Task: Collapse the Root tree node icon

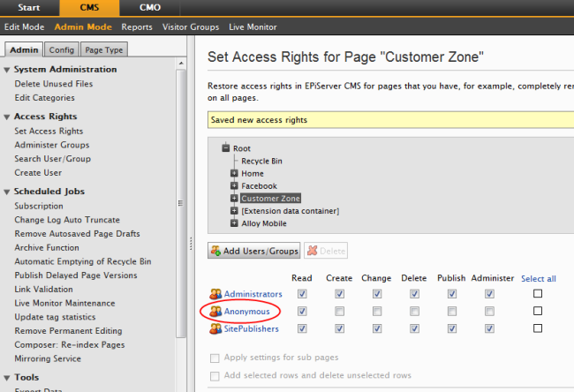Action: click(225, 148)
